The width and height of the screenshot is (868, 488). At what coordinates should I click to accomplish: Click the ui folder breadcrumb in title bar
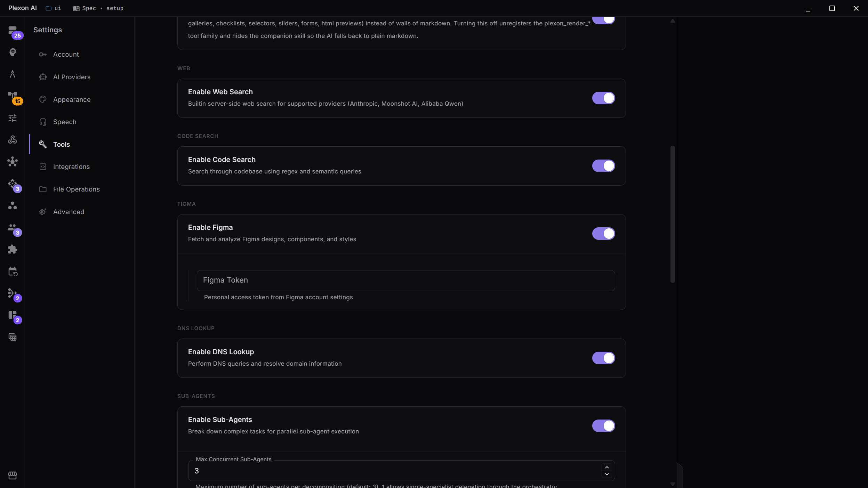point(53,8)
